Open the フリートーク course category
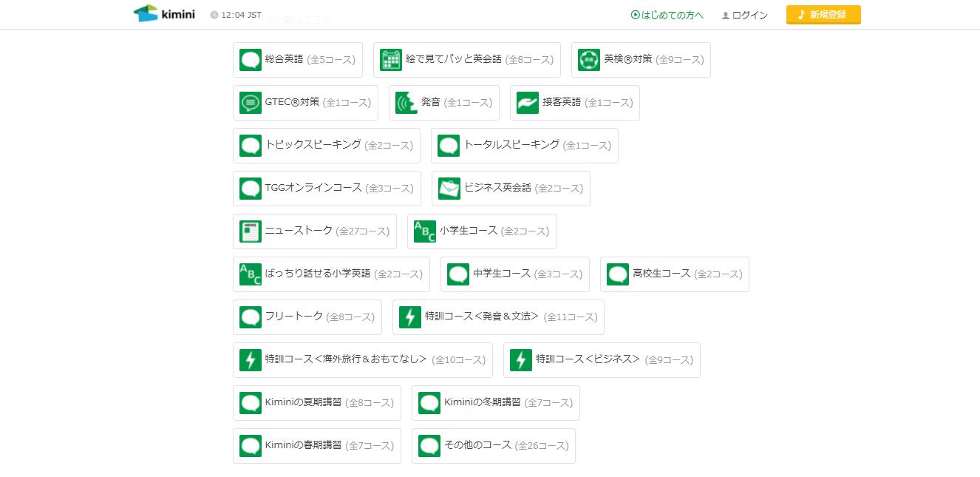Image resolution: width=980 pixels, height=477 pixels. (x=307, y=317)
